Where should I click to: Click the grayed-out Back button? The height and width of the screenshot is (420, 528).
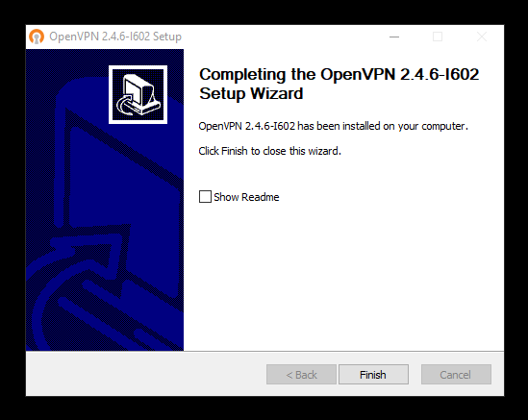tap(301, 374)
